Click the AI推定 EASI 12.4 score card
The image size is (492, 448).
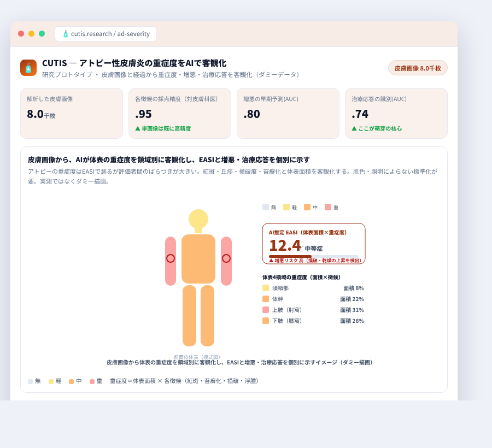314,244
